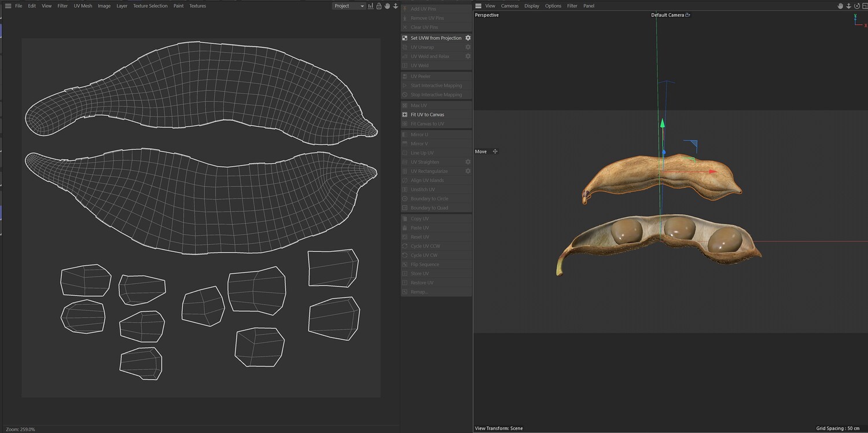The height and width of the screenshot is (433, 868).
Task: Open the viewport hamburger menu
Action: 479,6
